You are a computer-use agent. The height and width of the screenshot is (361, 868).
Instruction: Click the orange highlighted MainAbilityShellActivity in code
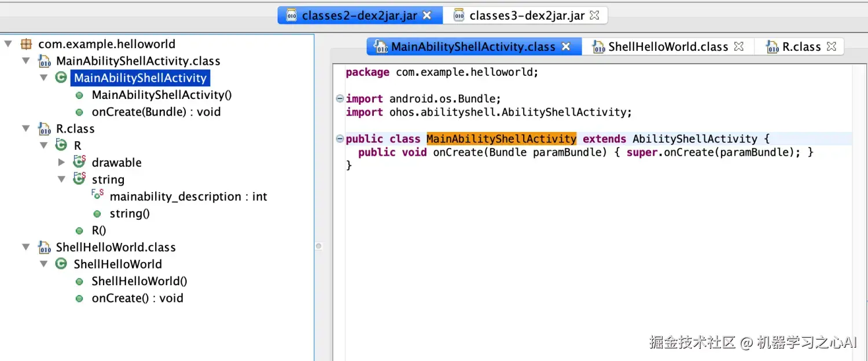(501, 139)
